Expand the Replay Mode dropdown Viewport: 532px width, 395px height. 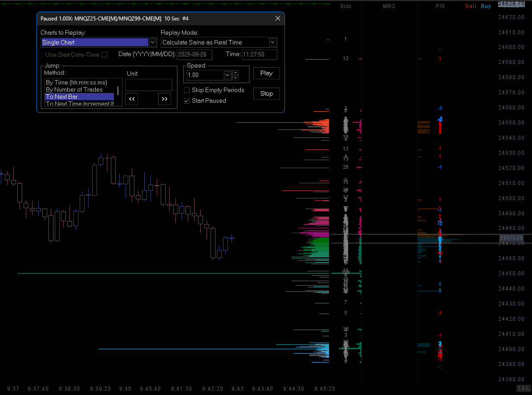[x=272, y=43]
